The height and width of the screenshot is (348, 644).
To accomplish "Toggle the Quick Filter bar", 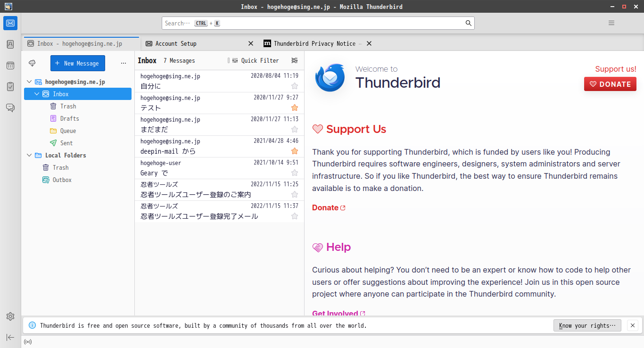I will [256, 60].
